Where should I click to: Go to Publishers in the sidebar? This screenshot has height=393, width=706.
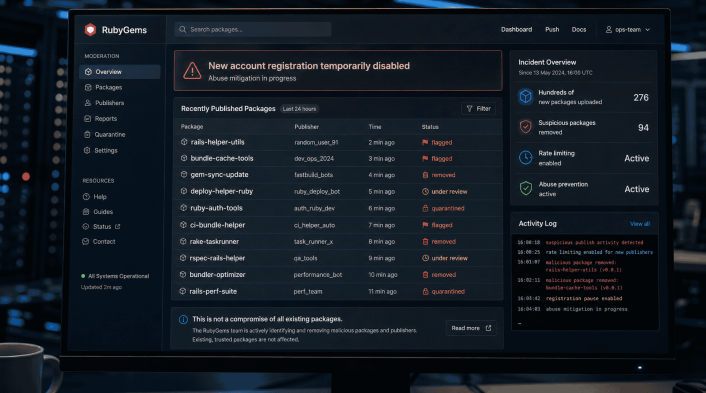109,103
